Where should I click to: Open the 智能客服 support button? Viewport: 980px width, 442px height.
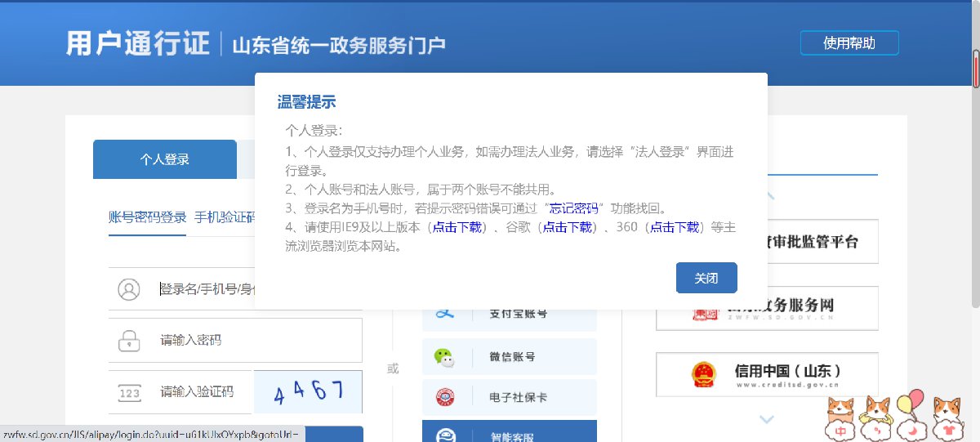tap(510, 431)
